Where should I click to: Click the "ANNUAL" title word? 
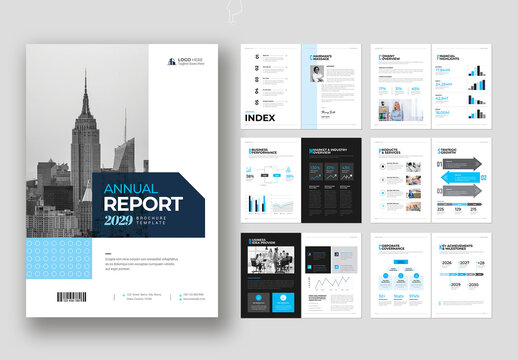tap(131, 189)
